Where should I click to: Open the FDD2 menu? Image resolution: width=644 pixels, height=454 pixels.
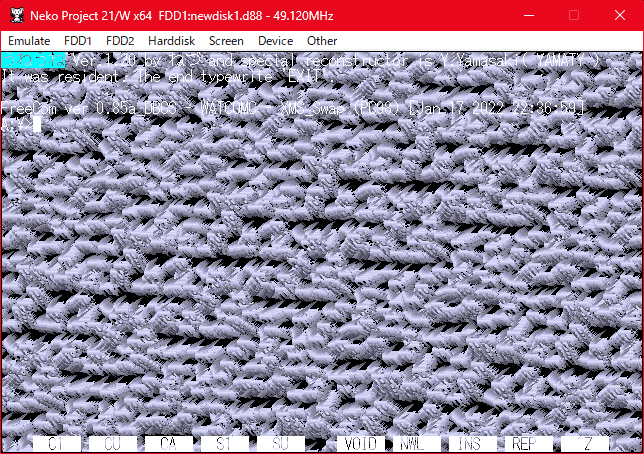pos(120,41)
